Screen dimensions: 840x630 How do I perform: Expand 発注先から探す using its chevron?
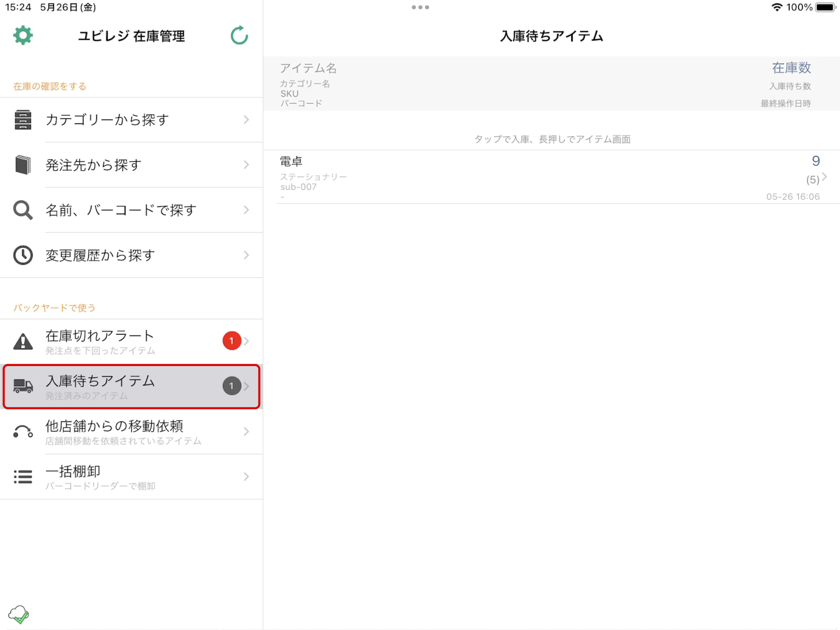246,165
